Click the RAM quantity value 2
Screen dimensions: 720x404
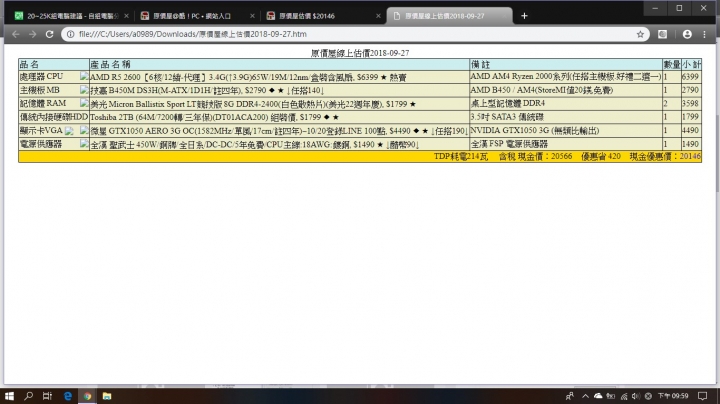coord(665,104)
